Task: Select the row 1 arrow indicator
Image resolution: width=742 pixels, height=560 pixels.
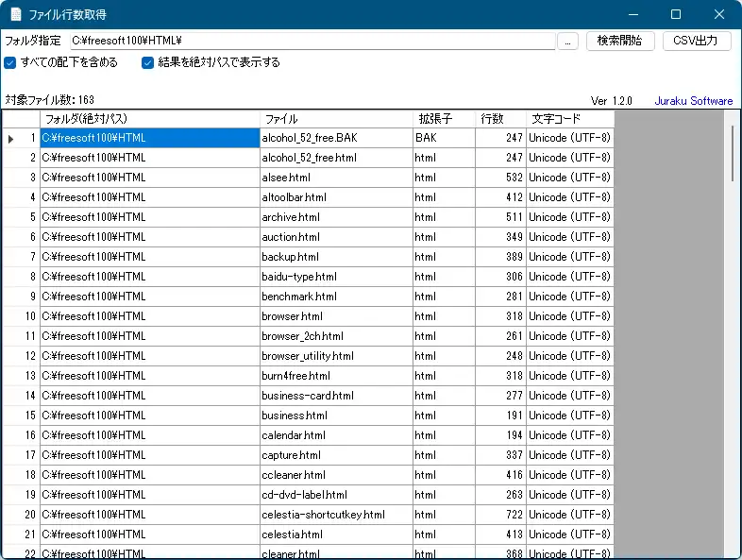Action: pos(11,139)
